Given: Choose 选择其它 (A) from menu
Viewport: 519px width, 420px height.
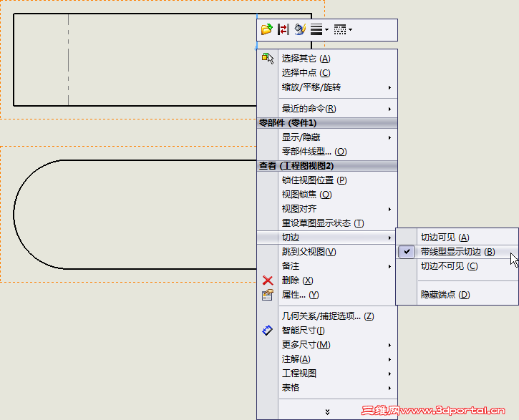Looking at the screenshot, I should (327, 59).
